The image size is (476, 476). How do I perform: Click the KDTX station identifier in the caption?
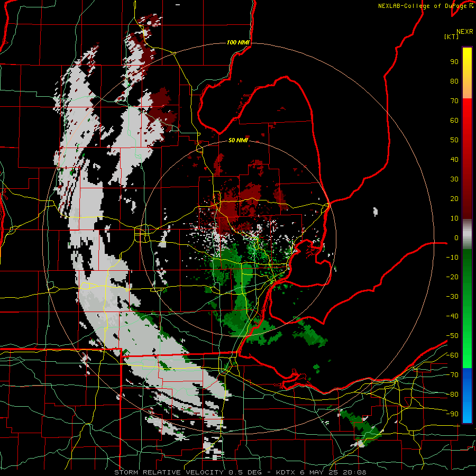click(x=286, y=472)
